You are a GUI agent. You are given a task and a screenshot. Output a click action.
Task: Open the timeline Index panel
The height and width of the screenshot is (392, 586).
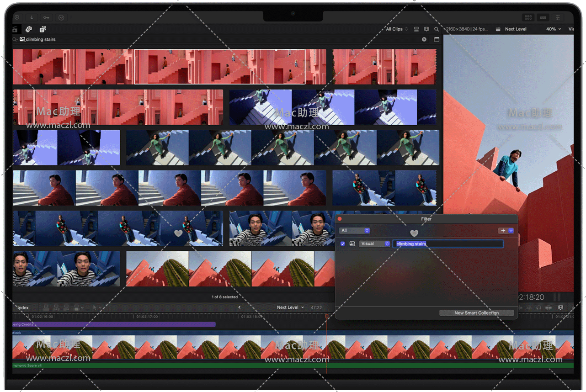click(23, 307)
